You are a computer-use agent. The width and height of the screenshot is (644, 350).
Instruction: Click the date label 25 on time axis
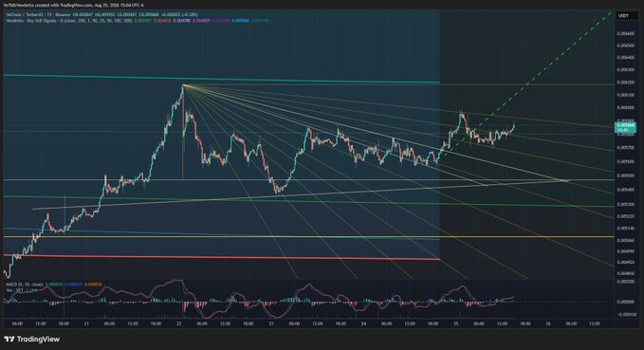(456, 323)
